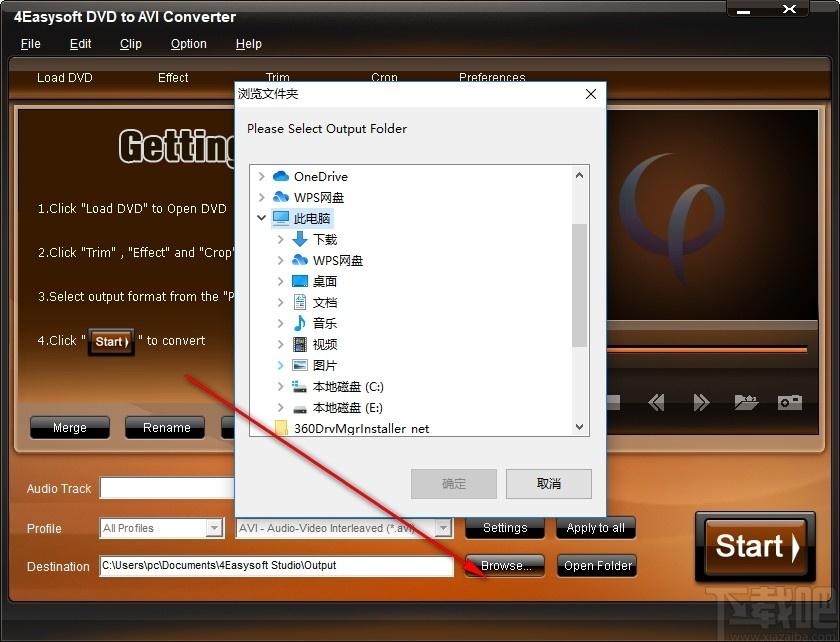
Task: Click the 下载 download arrow icon
Action: (300, 239)
